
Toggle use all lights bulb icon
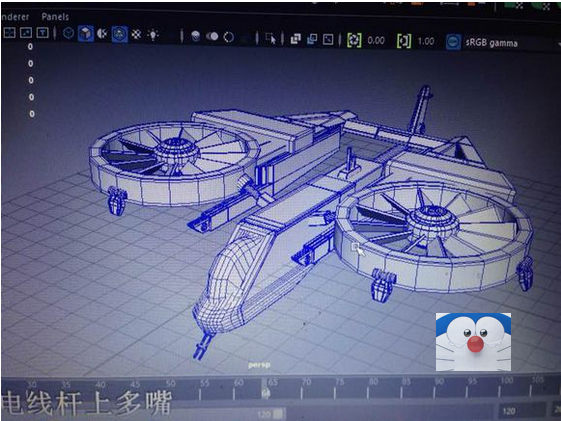153,35
